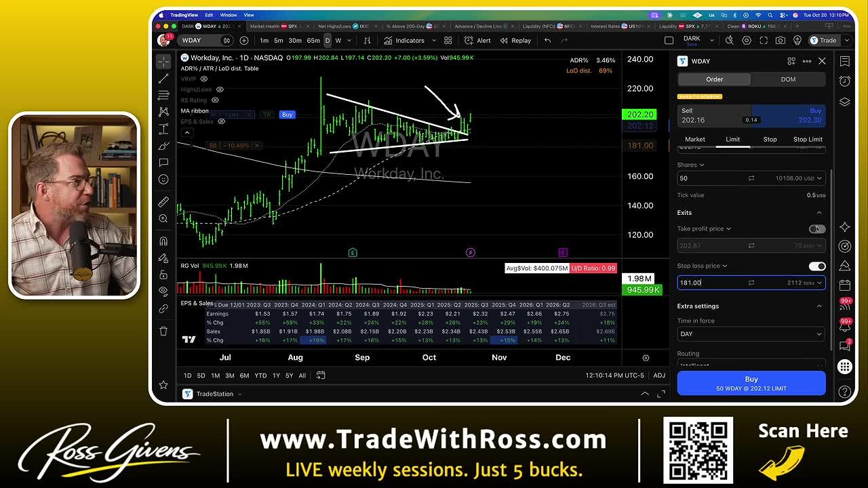Enable the Take profit price switch
The image size is (868, 488).
point(817,229)
